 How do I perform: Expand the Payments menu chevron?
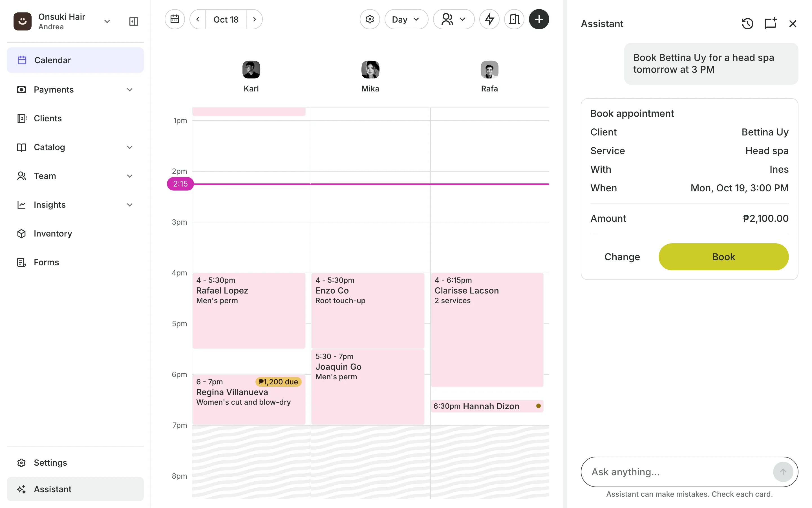point(130,90)
